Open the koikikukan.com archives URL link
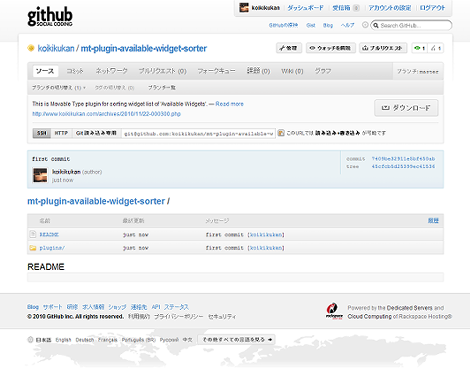The width and height of the screenshot is (470, 368). [106, 114]
